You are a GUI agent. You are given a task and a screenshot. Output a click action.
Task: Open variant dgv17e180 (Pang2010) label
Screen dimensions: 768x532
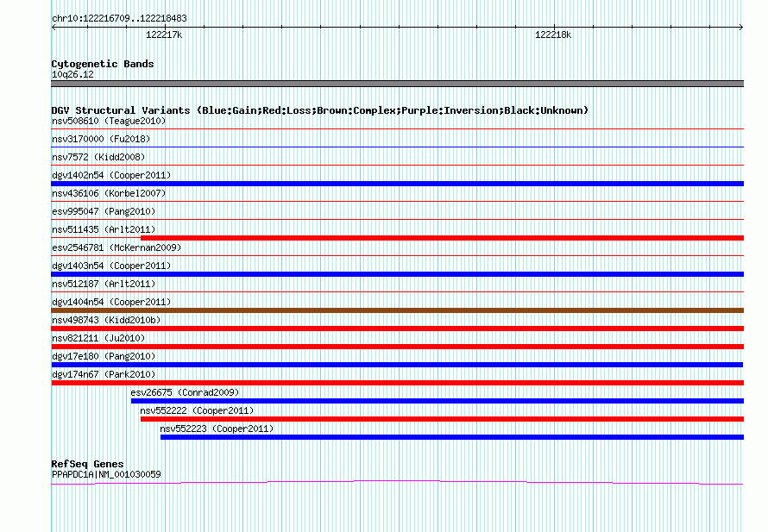[x=104, y=356]
